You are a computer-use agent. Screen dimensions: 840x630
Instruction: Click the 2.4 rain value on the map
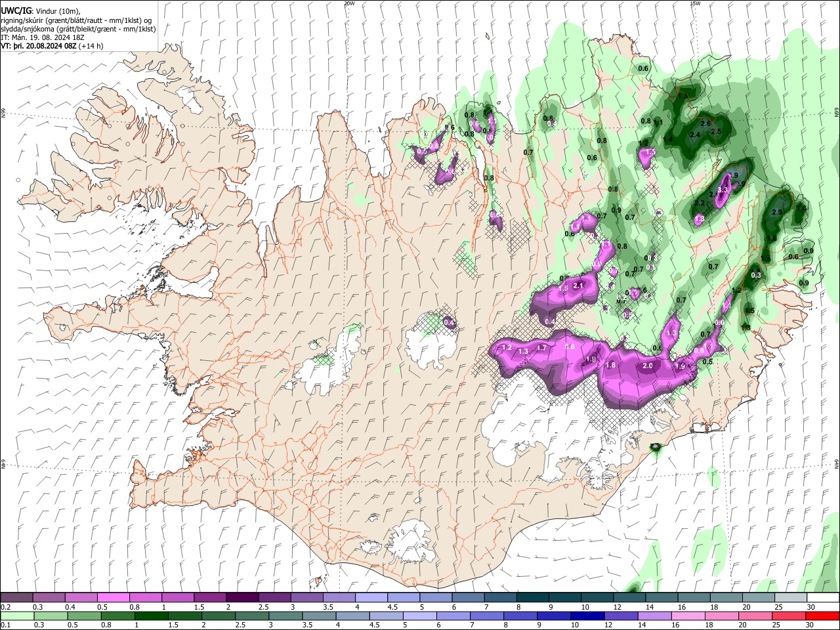[x=695, y=135]
